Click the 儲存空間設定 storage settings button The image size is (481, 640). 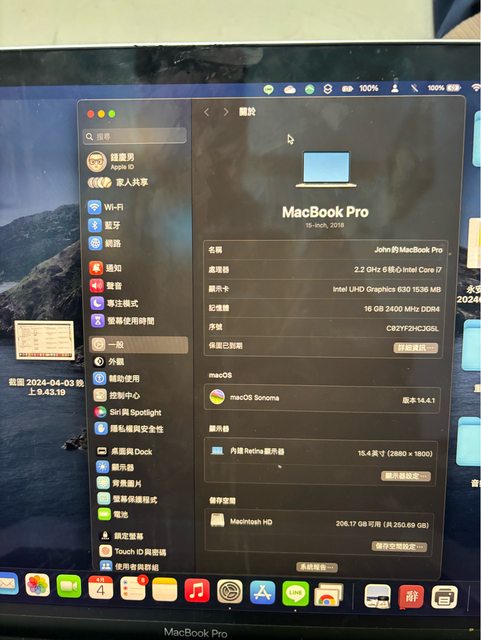[x=399, y=546]
